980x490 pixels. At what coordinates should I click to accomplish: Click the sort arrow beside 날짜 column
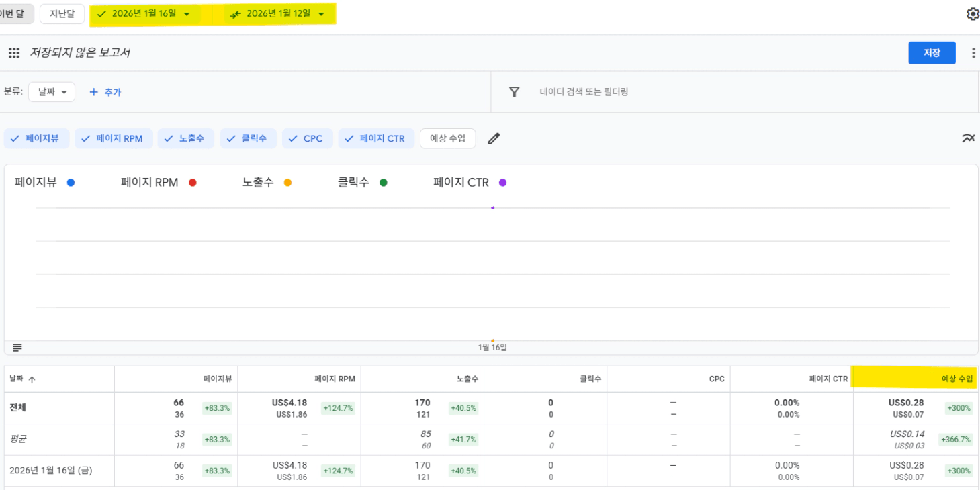[x=32, y=379]
